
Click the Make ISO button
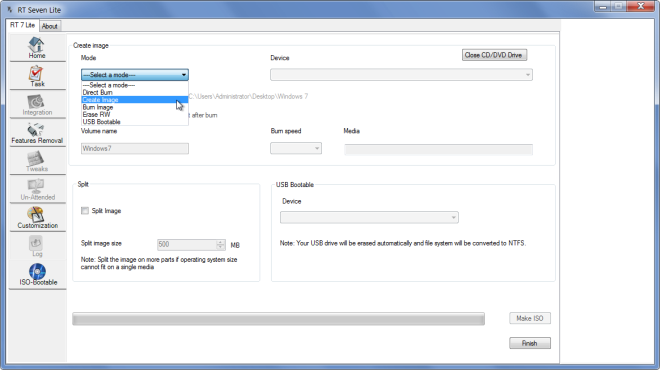(530, 318)
